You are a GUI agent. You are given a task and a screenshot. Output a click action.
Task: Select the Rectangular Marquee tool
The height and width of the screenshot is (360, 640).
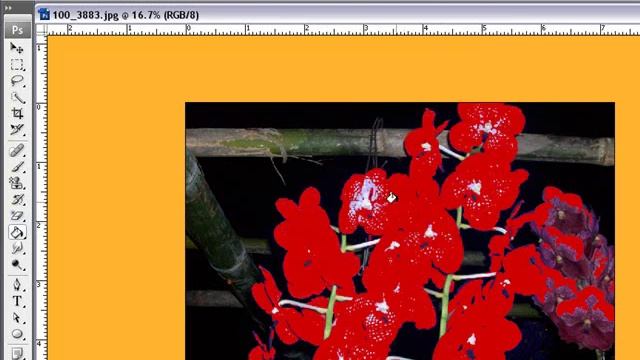click(17, 65)
